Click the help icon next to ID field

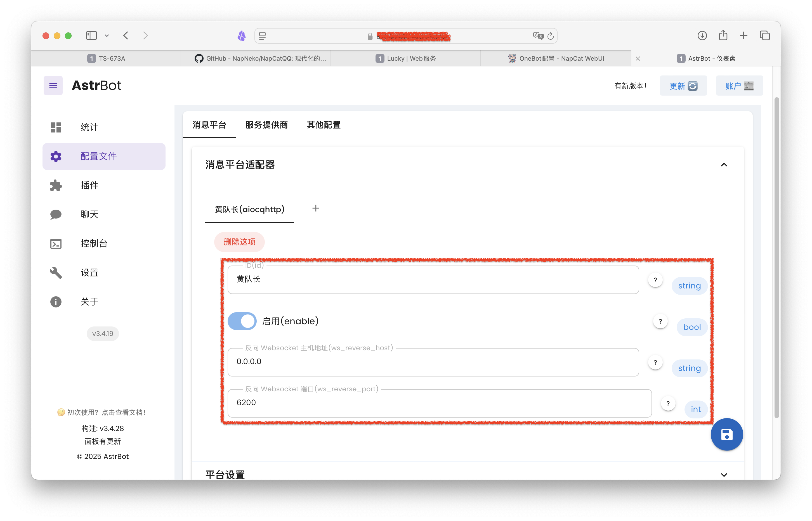pos(655,280)
